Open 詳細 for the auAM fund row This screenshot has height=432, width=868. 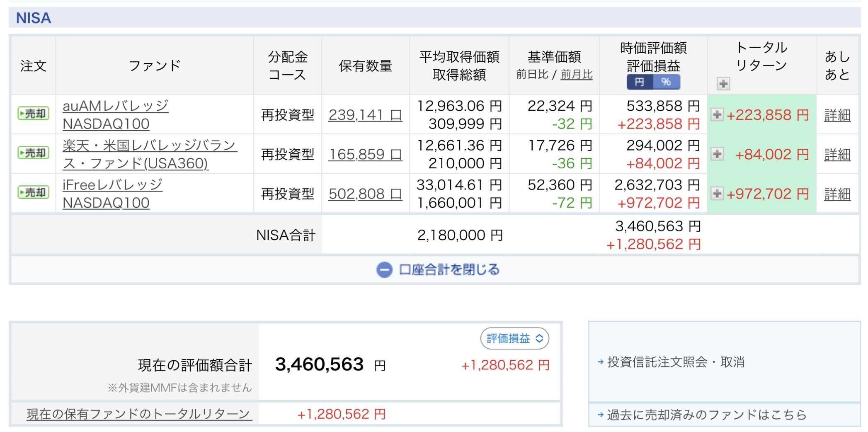coord(837,115)
